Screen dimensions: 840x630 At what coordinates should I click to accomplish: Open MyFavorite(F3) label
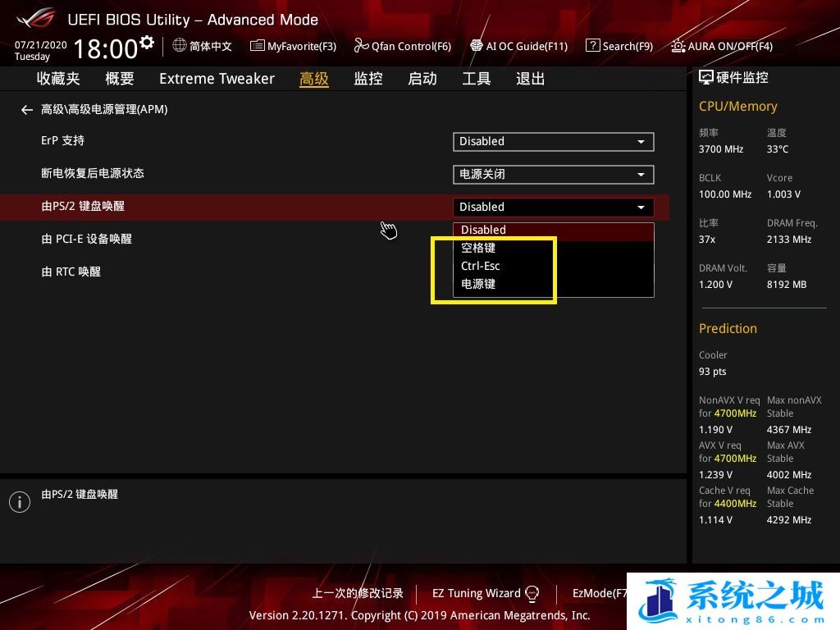(302, 47)
